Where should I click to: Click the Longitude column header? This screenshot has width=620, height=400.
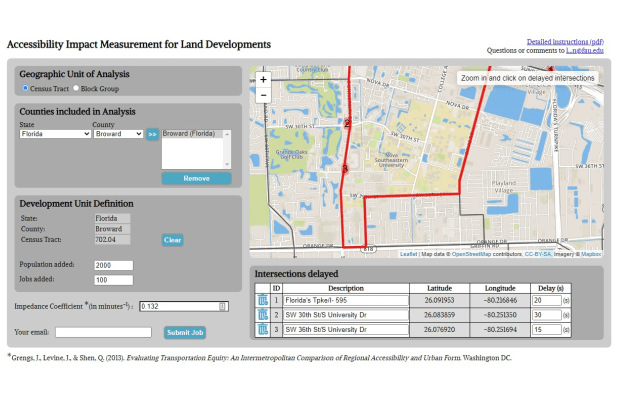[x=500, y=288]
